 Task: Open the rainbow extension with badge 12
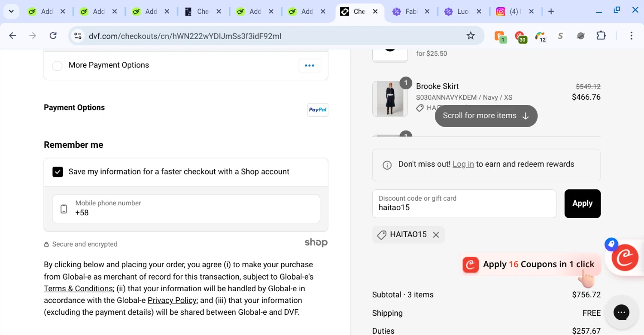pos(541,37)
